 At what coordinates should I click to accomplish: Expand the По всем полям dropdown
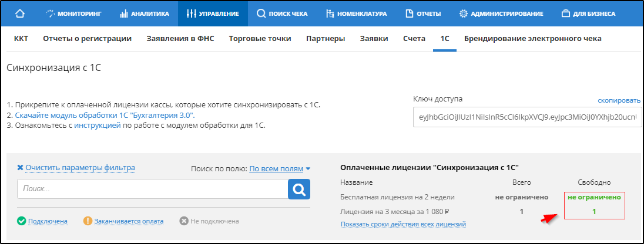click(x=280, y=168)
